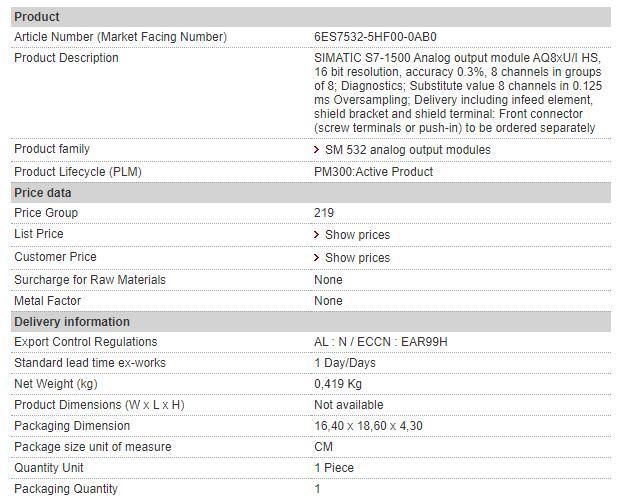The image size is (629, 499).
Task: Select the export control value AL : N / ECCN
Action: tap(380, 342)
